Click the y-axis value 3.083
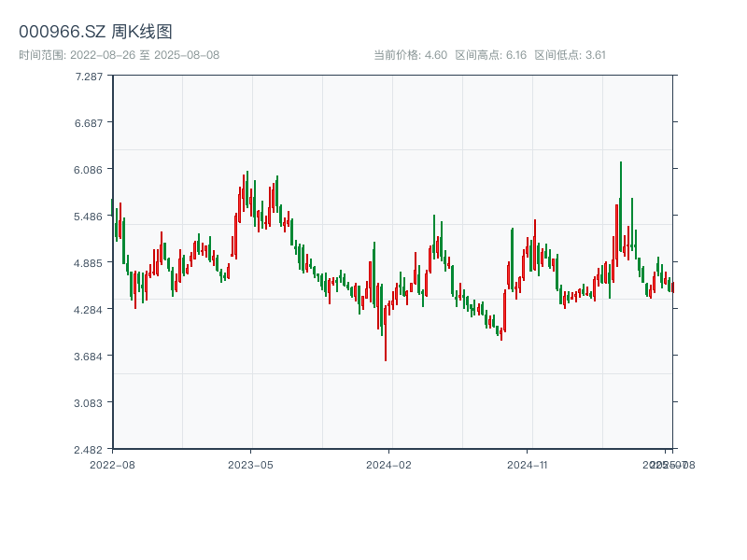 pos(88,403)
